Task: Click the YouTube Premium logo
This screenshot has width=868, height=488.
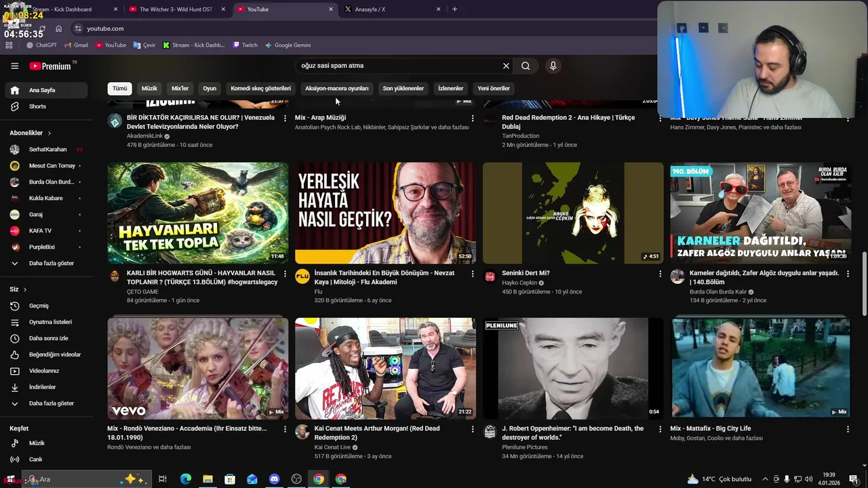Action: click(x=50, y=66)
